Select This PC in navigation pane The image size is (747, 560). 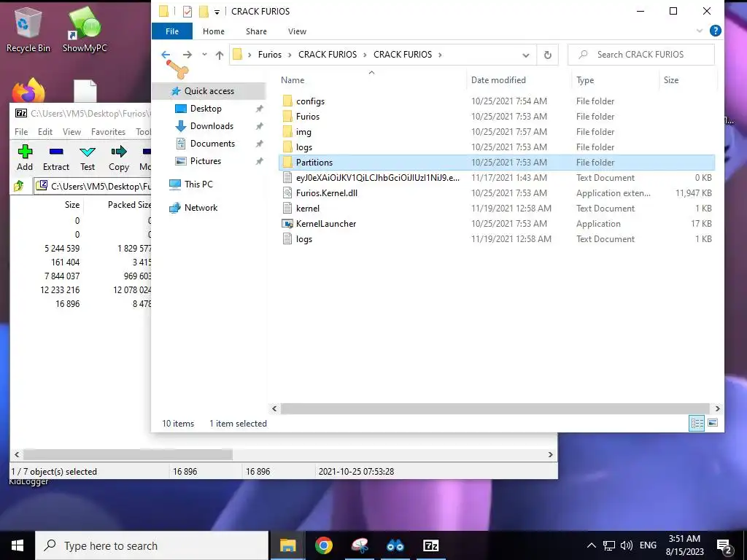point(198,184)
